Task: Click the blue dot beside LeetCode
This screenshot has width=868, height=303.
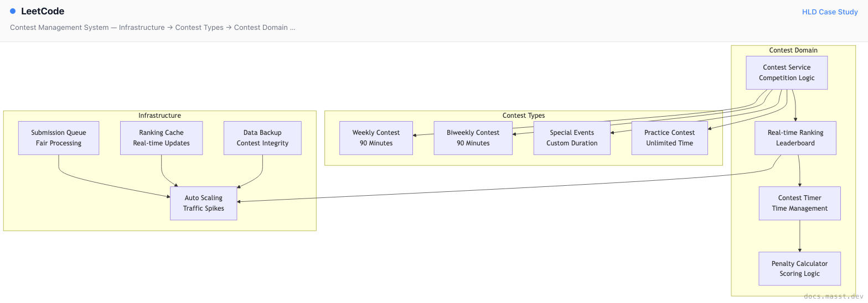Action: point(13,11)
